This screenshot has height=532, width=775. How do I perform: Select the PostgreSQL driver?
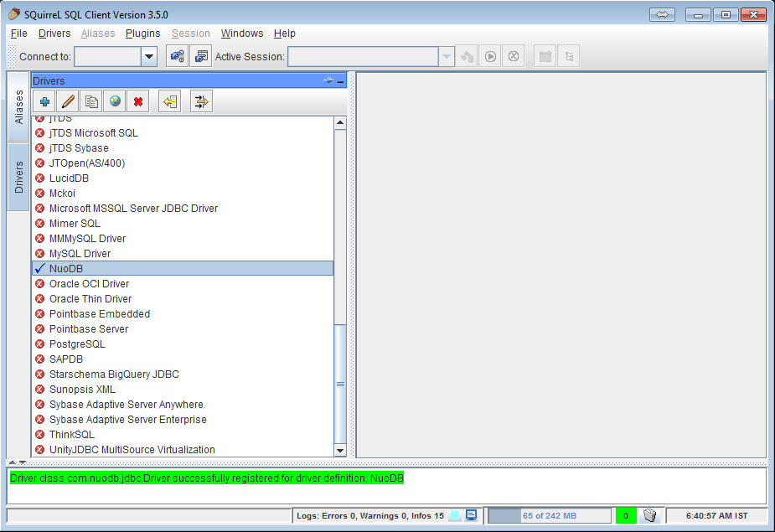point(183,344)
